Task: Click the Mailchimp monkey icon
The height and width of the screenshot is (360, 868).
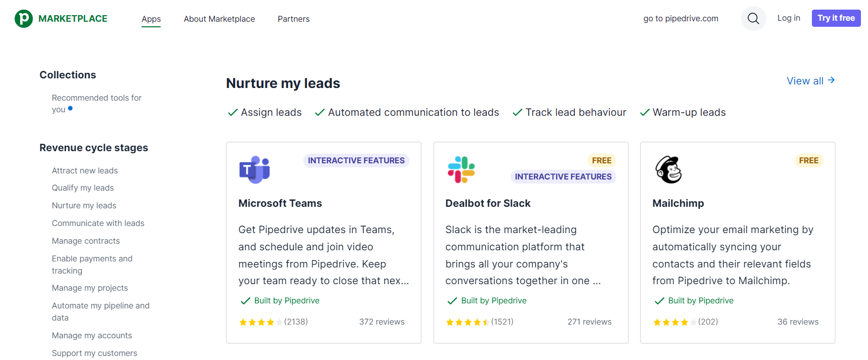Action: pyautogui.click(x=668, y=170)
